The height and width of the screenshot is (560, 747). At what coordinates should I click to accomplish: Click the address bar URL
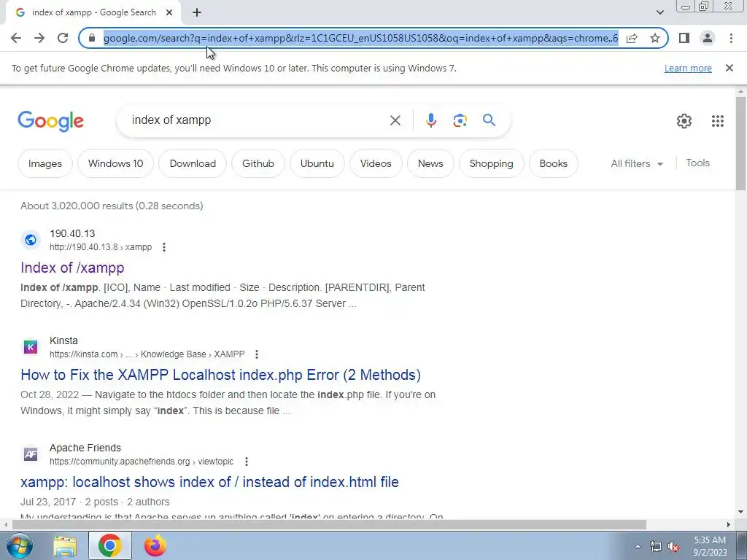point(360,38)
